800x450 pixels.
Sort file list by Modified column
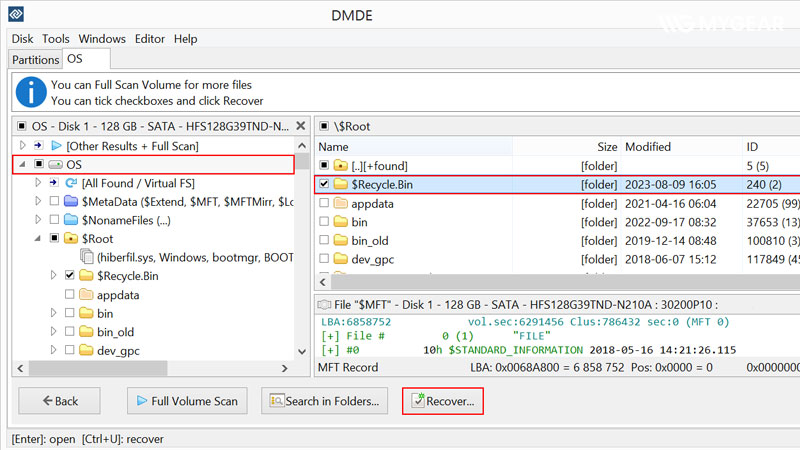[681, 147]
